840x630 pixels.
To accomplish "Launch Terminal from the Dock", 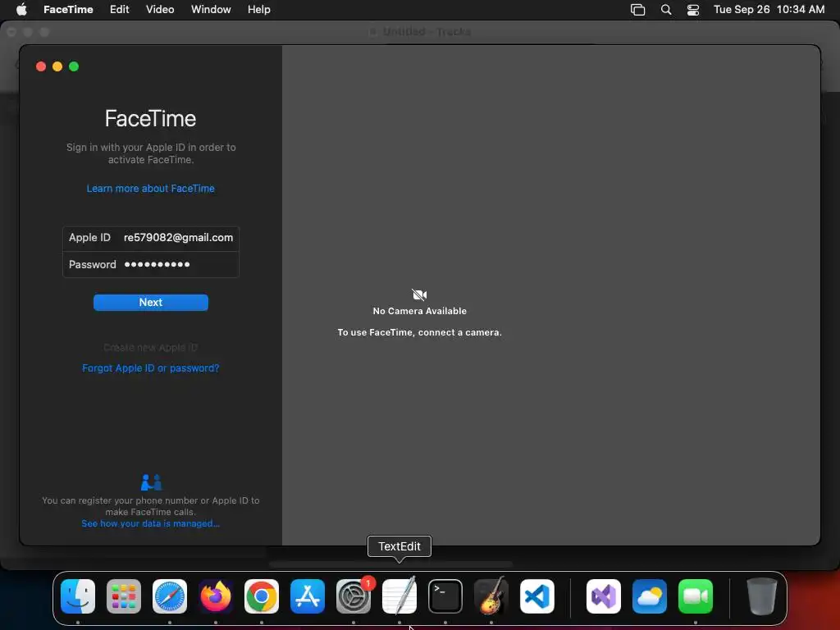I will pyautogui.click(x=445, y=596).
